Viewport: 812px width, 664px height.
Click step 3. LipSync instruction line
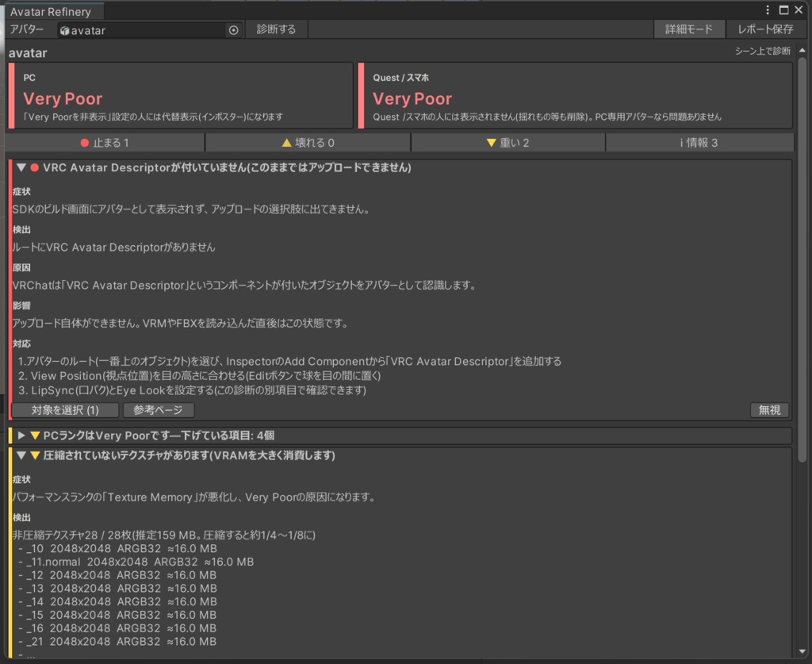[192, 390]
